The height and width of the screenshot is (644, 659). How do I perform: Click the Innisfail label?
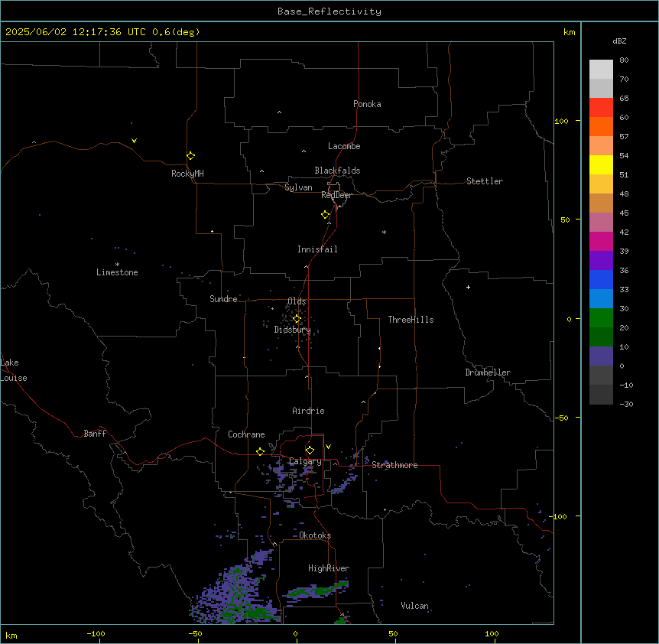317,249
